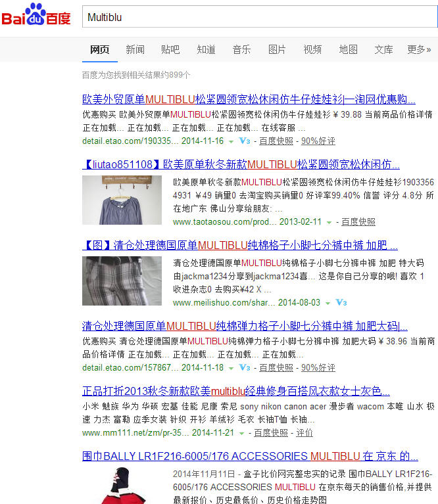The height and width of the screenshot is (504, 438).
Task: Open 清仓处理德国原单MULTIBLU纯棉弹力格子 result title
Action: 245,326
